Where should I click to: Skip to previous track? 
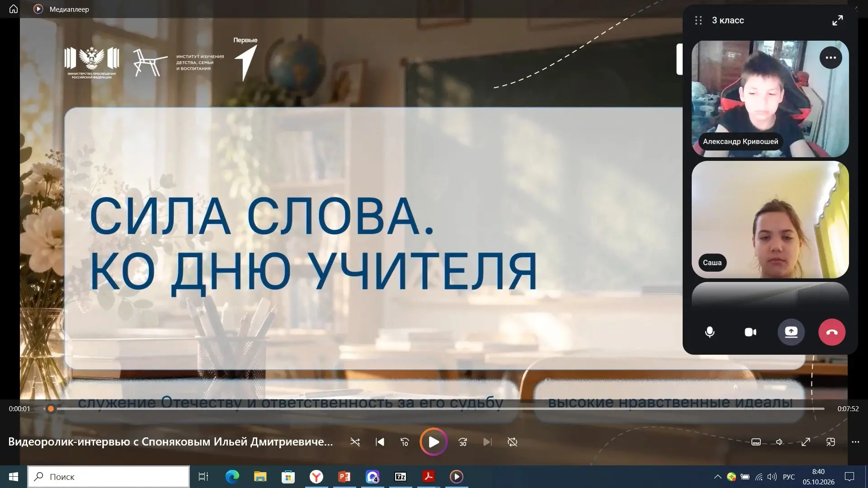[380, 442]
